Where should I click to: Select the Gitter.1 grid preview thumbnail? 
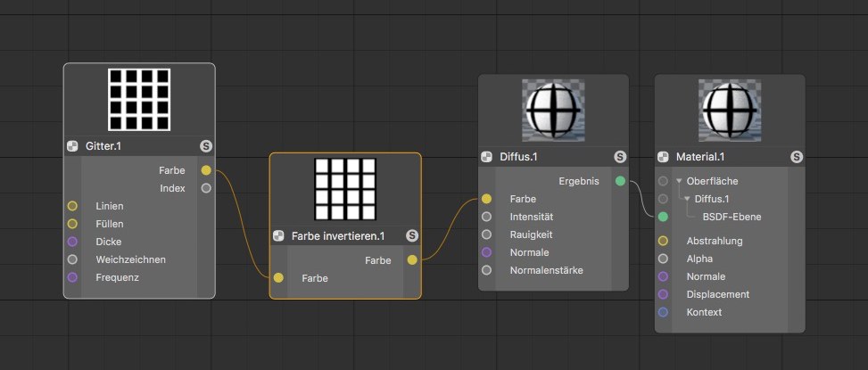[x=139, y=100]
